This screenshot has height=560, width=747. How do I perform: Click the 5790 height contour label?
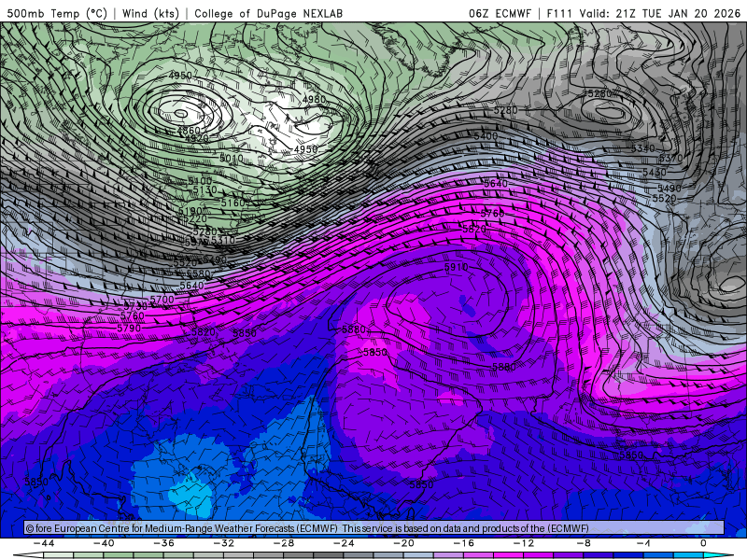pyautogui.click(x=129, y=329)
